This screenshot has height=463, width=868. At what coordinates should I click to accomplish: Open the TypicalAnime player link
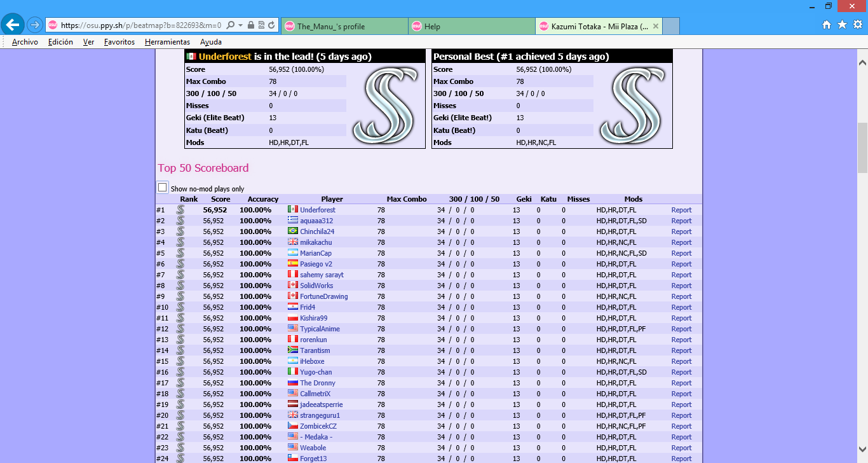(x=320, y=329)
